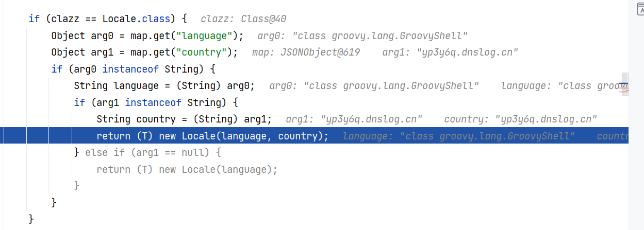Image resolution: width=644 pixels, height=230 pixels.
Task: Click the 'else if (arg1 == null)' text
Action: pos(153,153)
